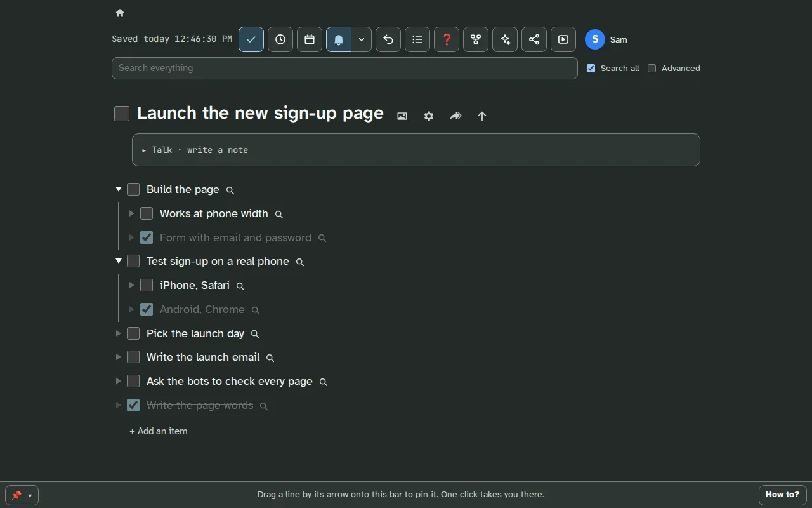This screenshot has width=812, height=508.
Task: Open the red question mark help icon
Action: [x=447, y=39]
